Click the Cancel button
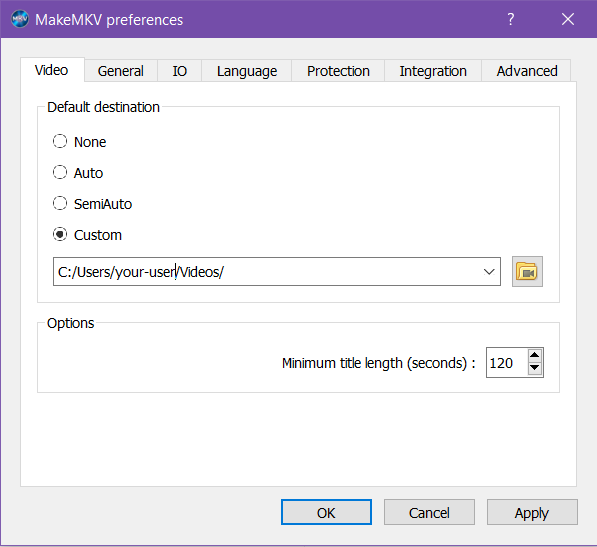The image size is (597, 547). pyautogui.click(x=429, y=512)
